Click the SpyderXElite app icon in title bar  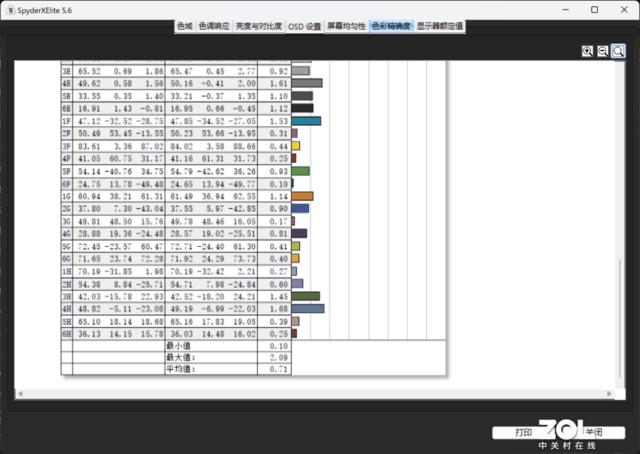11,10
